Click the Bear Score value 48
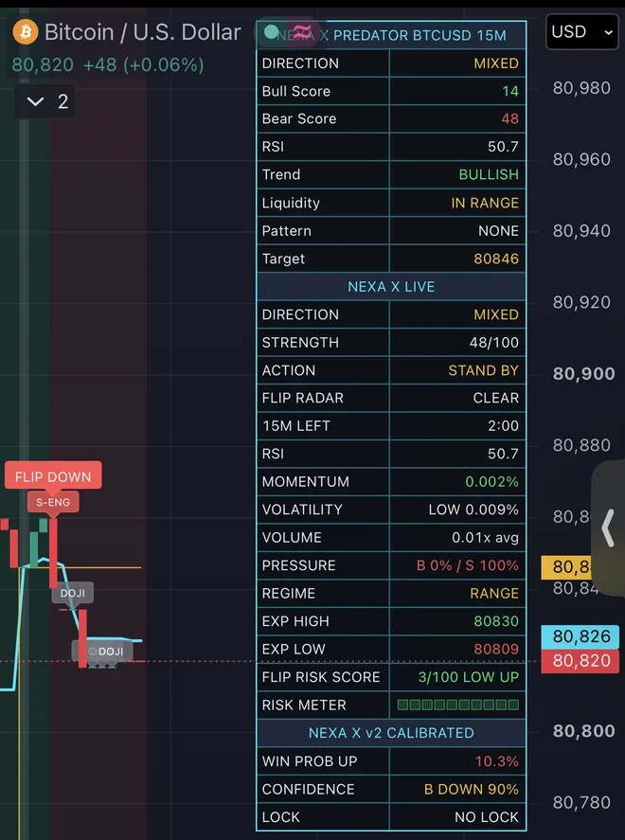 tap(509, 119)
